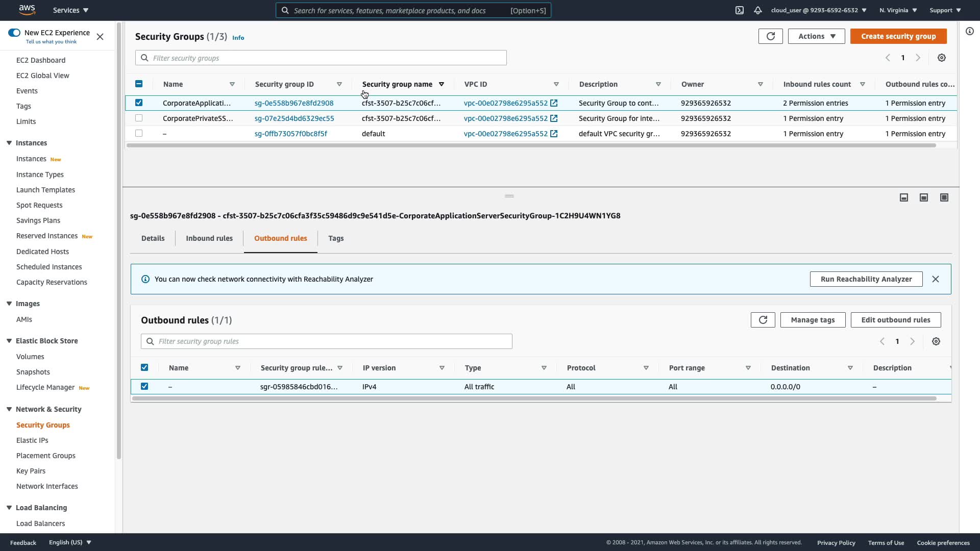The width and height of the screenshot is (980, 551).
Task: Click the Filter security groups search field
Action: pos(327,58)
